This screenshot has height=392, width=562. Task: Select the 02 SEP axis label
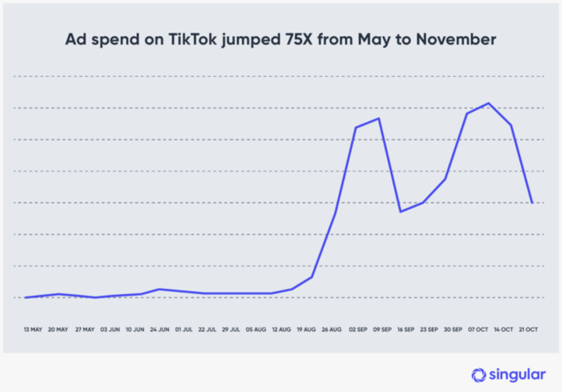(x=358, y=329)
